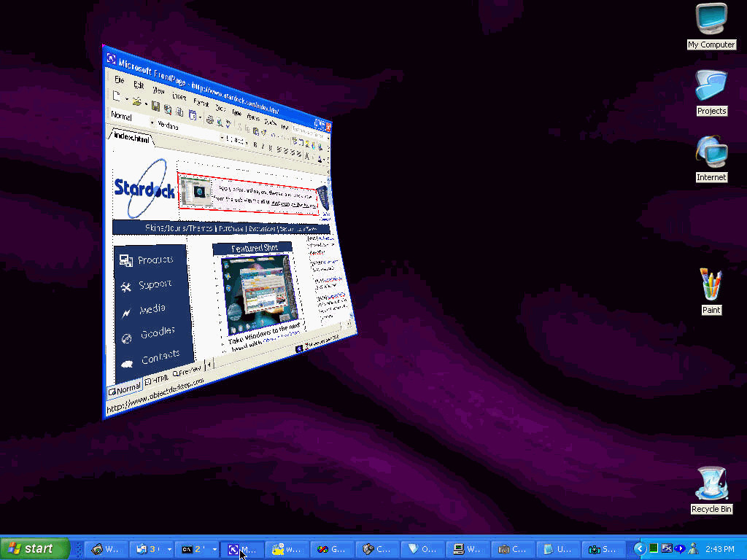Viewport: 747px width, 560px height.
Task: Click the Support wrench icon in sidebar
Action: pos(125,287)
